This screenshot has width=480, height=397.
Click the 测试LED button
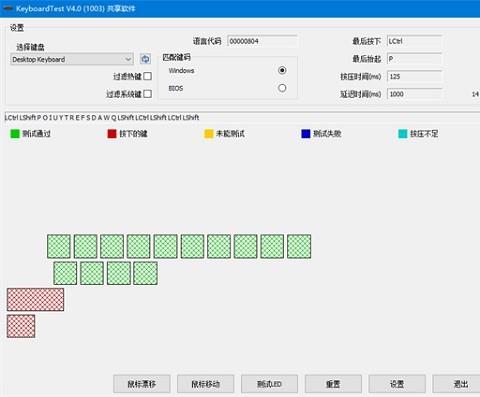[x=269, y=384]
